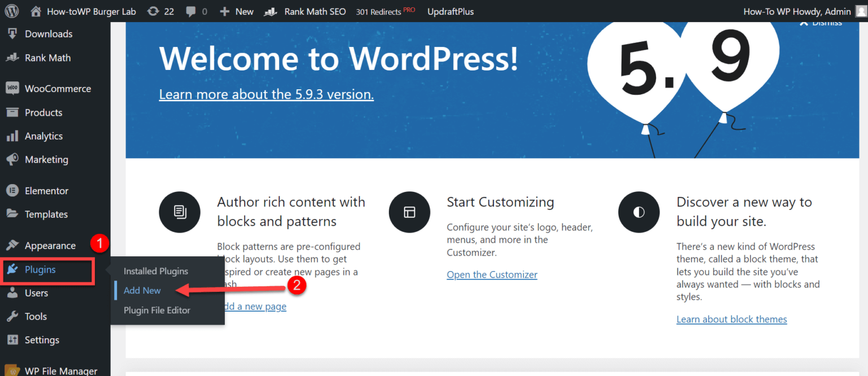Expand the Appearance menu
Viewport: 868px width, 376px height.
click(50, 245)
